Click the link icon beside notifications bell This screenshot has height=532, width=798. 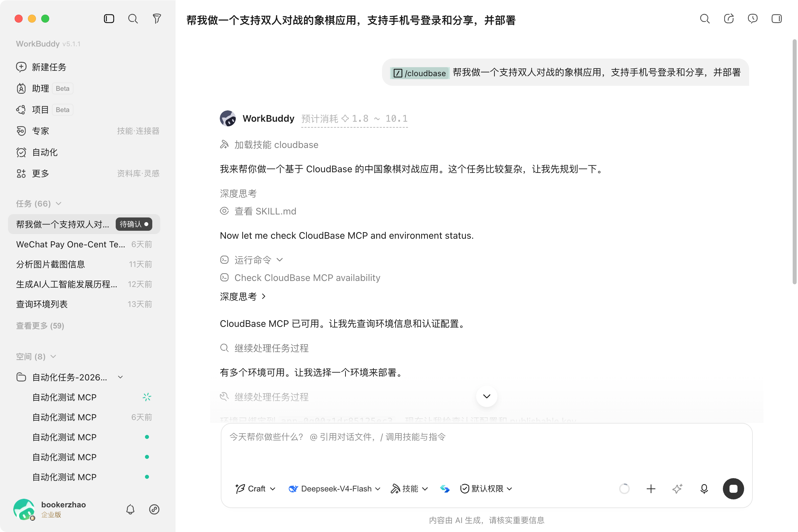coord(154,509)
